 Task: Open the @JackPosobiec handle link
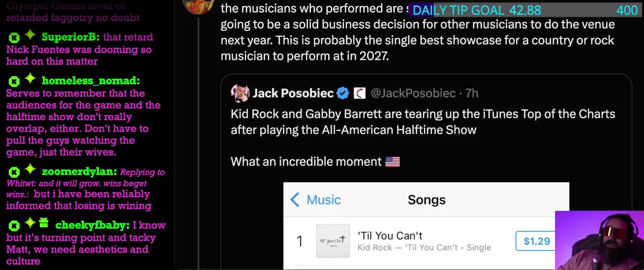413,93
